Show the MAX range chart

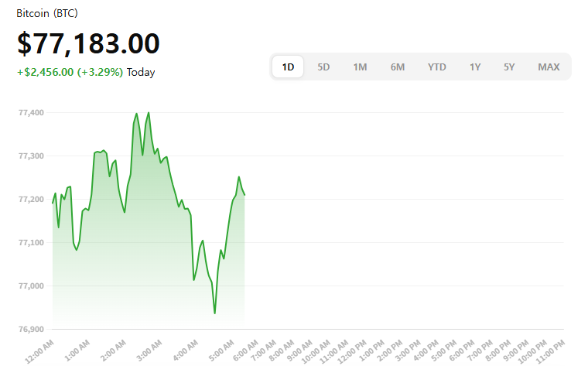(549, 67)
